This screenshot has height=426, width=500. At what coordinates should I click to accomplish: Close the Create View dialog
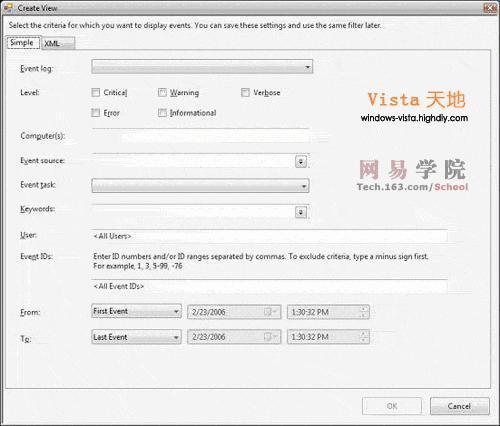(490, 8)
